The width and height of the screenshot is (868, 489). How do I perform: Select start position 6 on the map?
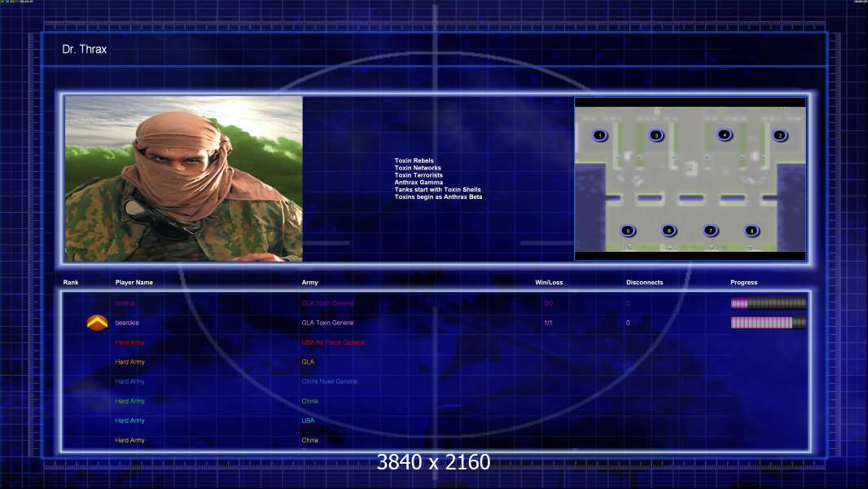pyautogui.click(x=669, y=231)
